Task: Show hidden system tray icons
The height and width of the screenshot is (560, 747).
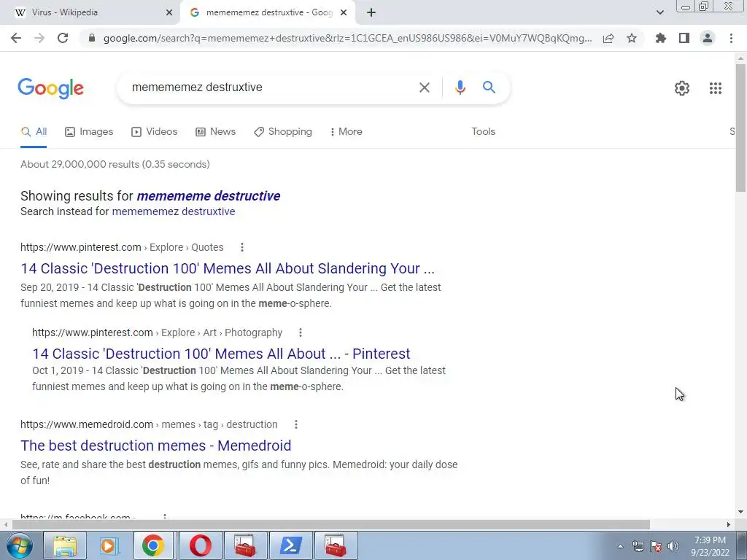Action: (620, 546)
